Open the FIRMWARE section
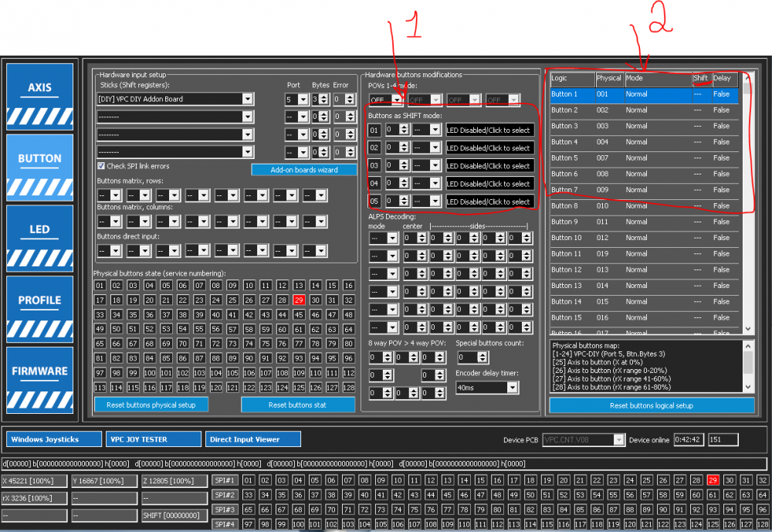The image size is (772, 532). [x=40, y=381]
